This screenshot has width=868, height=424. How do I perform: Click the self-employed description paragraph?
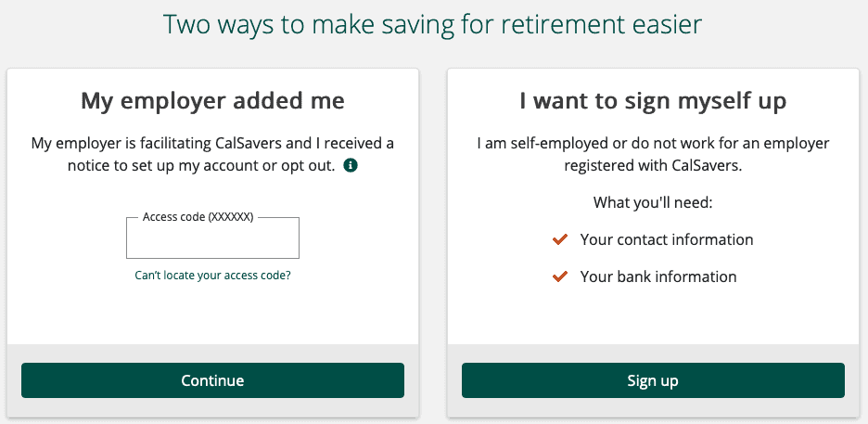coord(653,154)
